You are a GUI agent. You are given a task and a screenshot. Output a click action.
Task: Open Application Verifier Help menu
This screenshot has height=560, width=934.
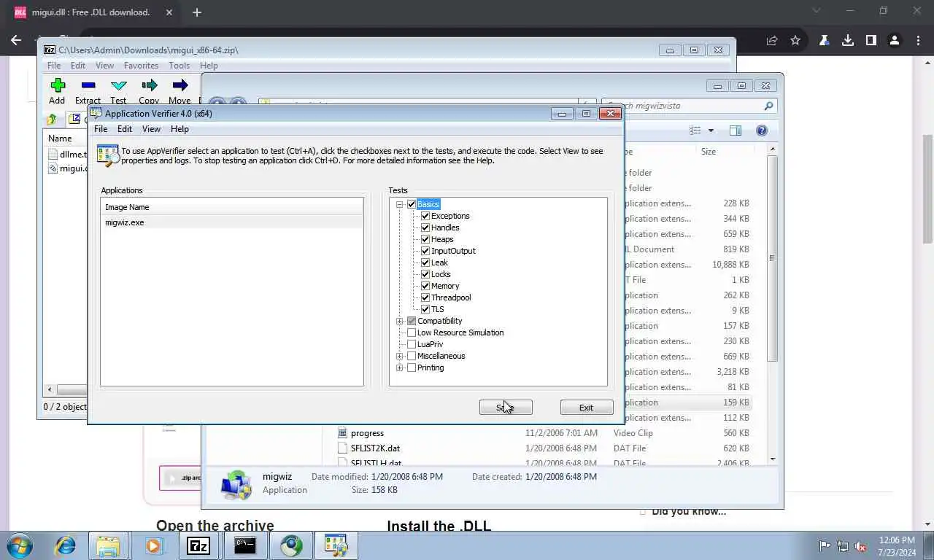pyautogui.click(x=180, y=129)
